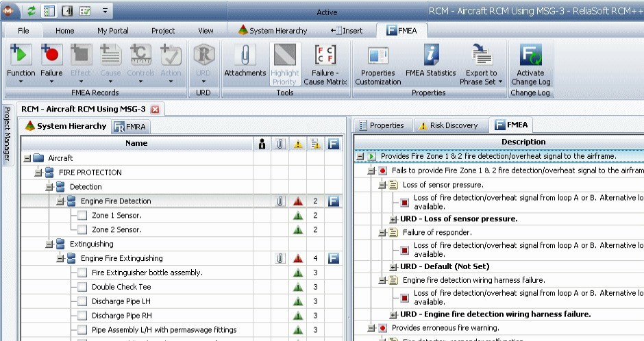Open the quick access toolbar customize dropdown

tap(105, 11)
